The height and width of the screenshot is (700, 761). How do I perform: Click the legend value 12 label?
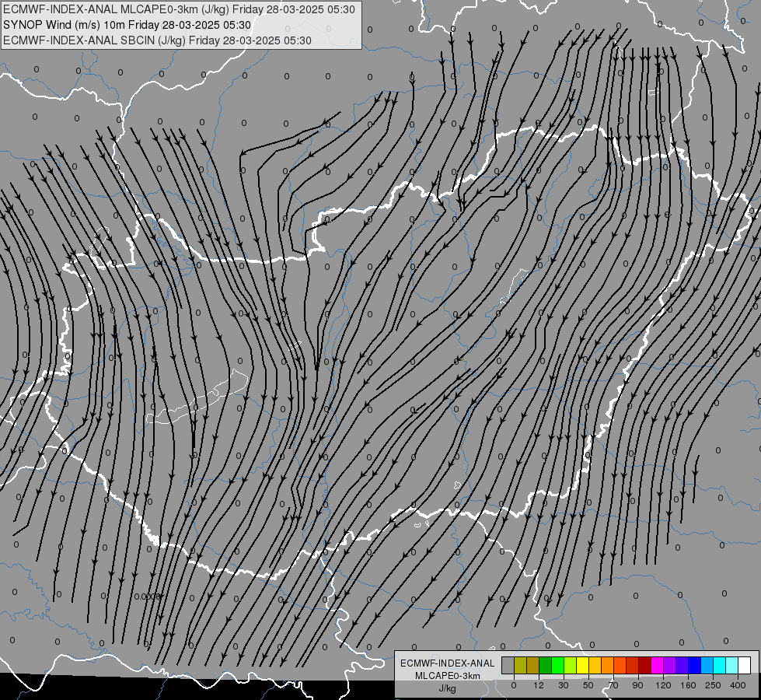coord(538,685)
